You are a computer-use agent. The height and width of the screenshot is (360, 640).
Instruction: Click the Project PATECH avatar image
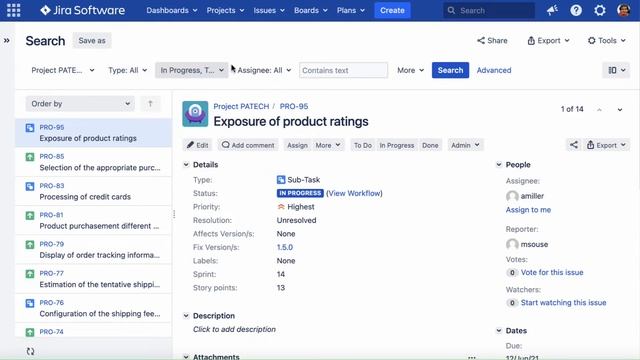click(x=195, y=114)
